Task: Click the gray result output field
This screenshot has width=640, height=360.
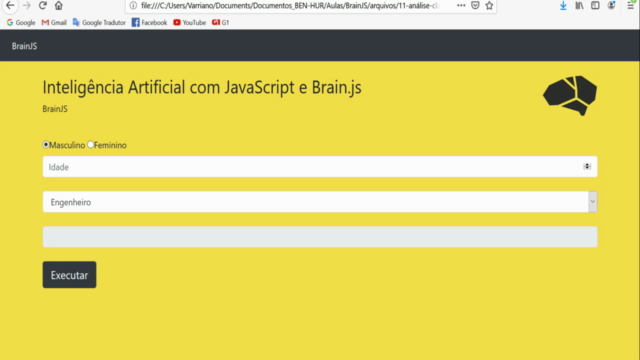Action: pyautogui.click(x=320, y=237)
